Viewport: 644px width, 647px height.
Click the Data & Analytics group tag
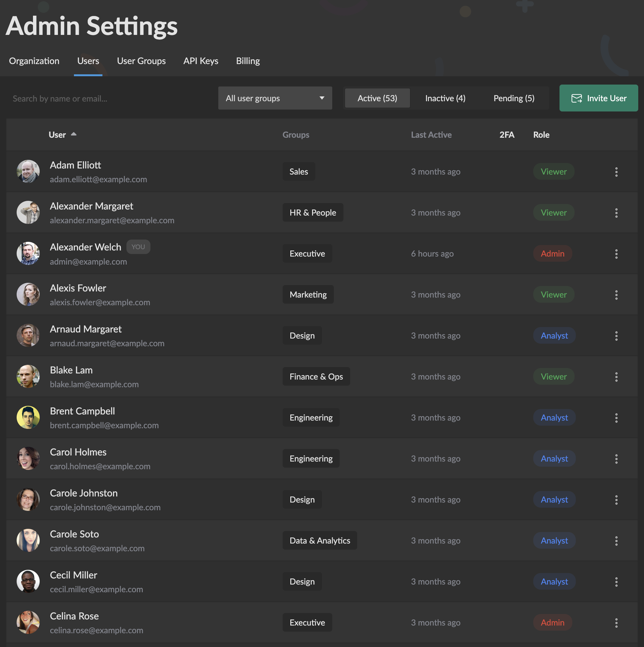click(x=320, y=541)
